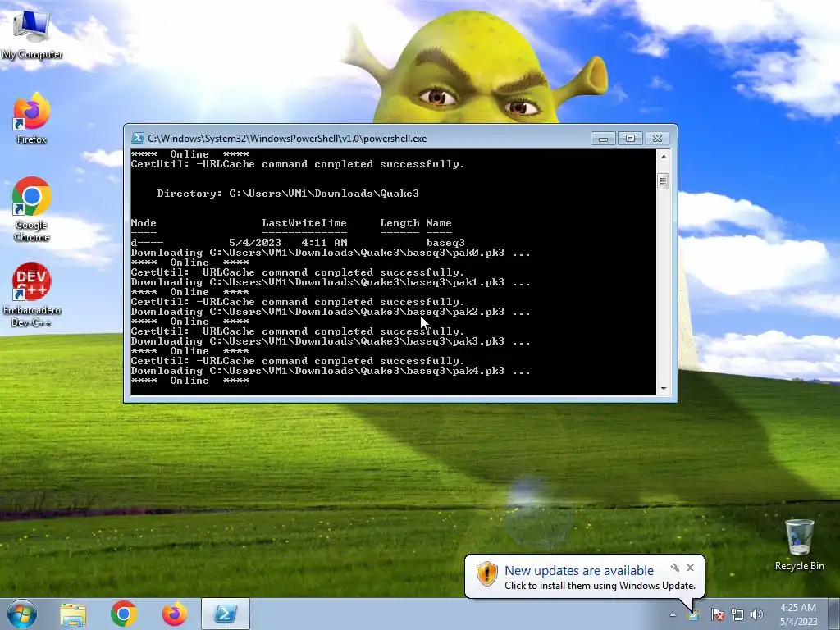Viewport: 840px width, 630px height.
Task: Minimize the PowerShell window
Action: tap(603, 138)
